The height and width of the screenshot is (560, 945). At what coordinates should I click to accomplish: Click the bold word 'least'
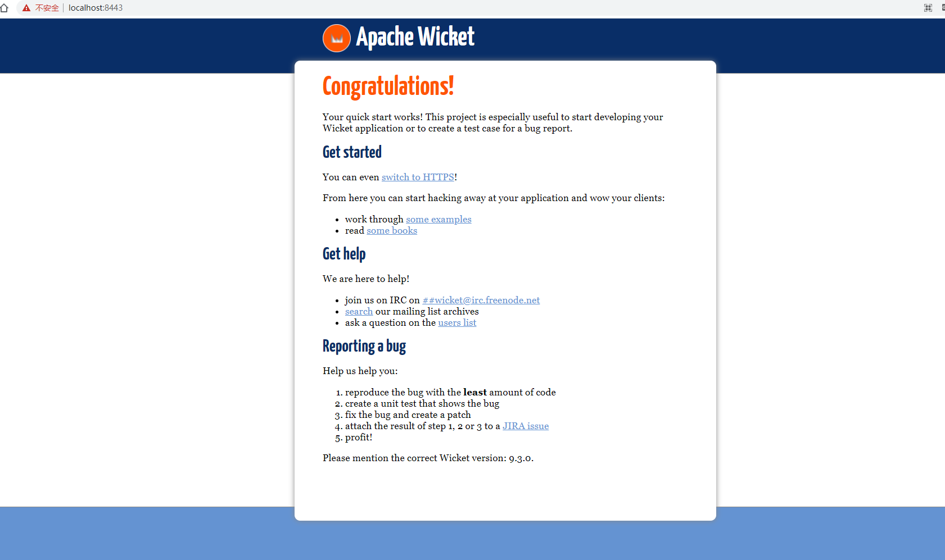(x=475, y=392)
